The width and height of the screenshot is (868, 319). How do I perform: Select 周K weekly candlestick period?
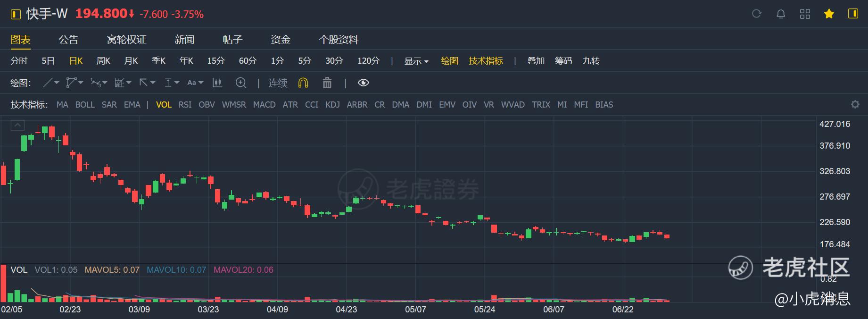103,61
